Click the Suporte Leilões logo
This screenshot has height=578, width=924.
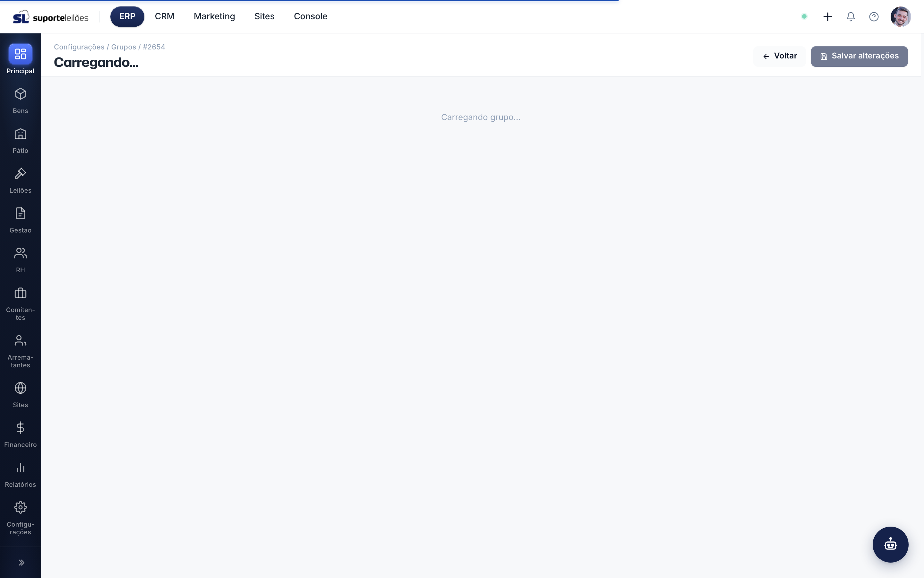[51, 17]
